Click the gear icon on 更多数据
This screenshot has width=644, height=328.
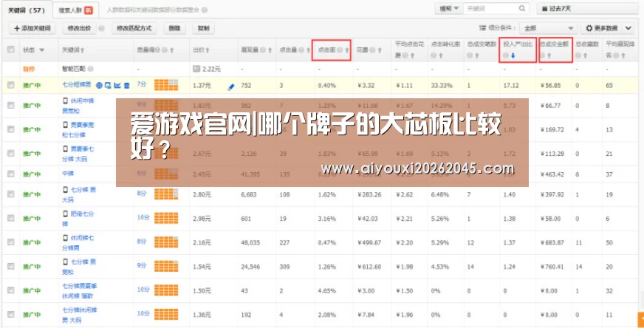(x=589, y=28)
